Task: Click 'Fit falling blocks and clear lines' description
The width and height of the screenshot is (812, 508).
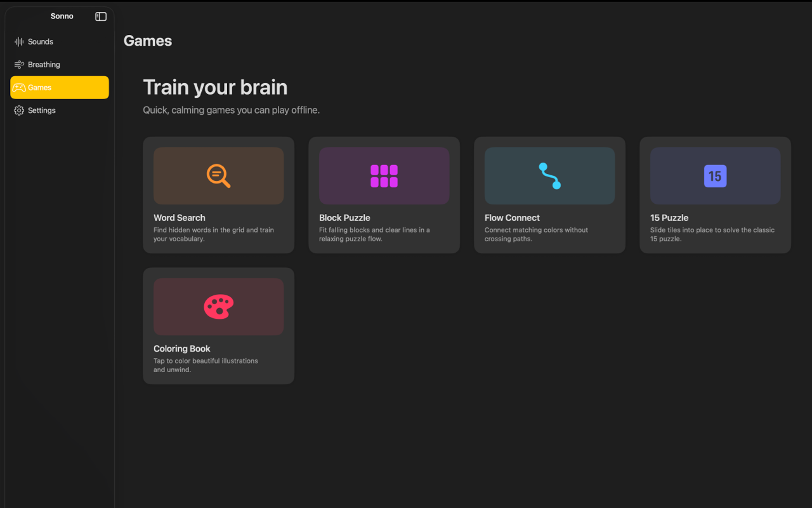Action: 374,234
